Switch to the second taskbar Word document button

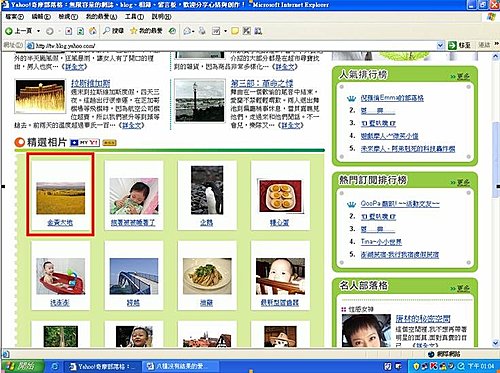[180, 367]
